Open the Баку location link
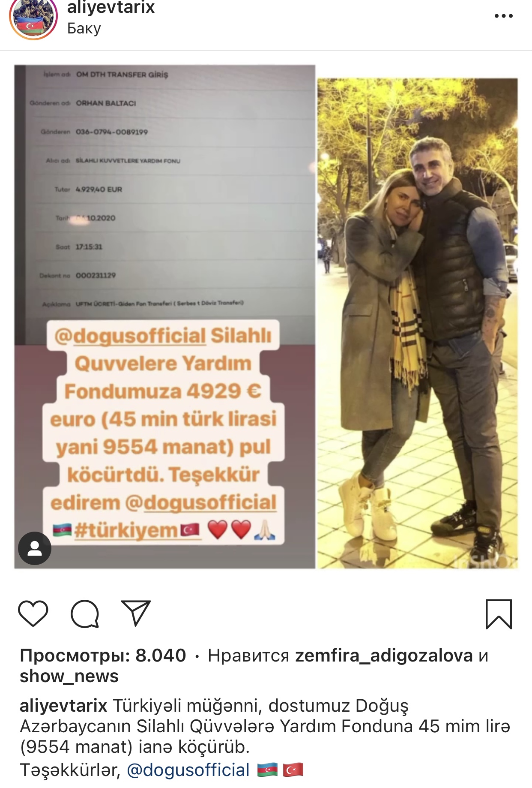 tap(84, 29)
